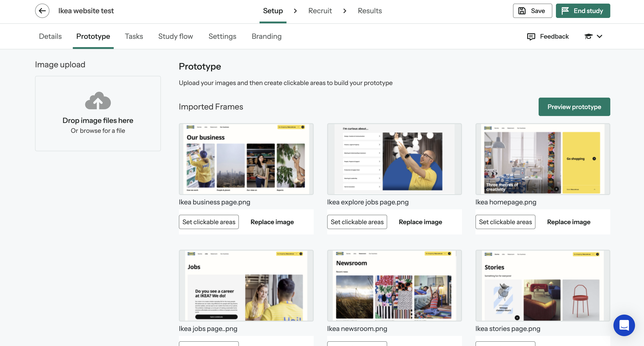Click the file name Ikea stories page.png
644x346 pixels.
click(508, 328)
